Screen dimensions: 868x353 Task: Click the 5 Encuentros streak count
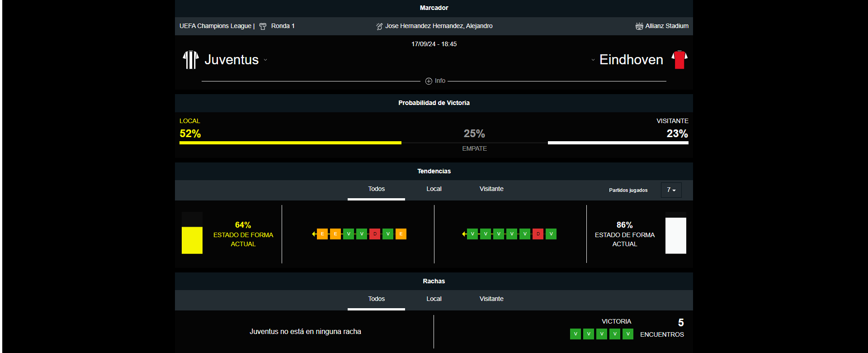point(681,323)
